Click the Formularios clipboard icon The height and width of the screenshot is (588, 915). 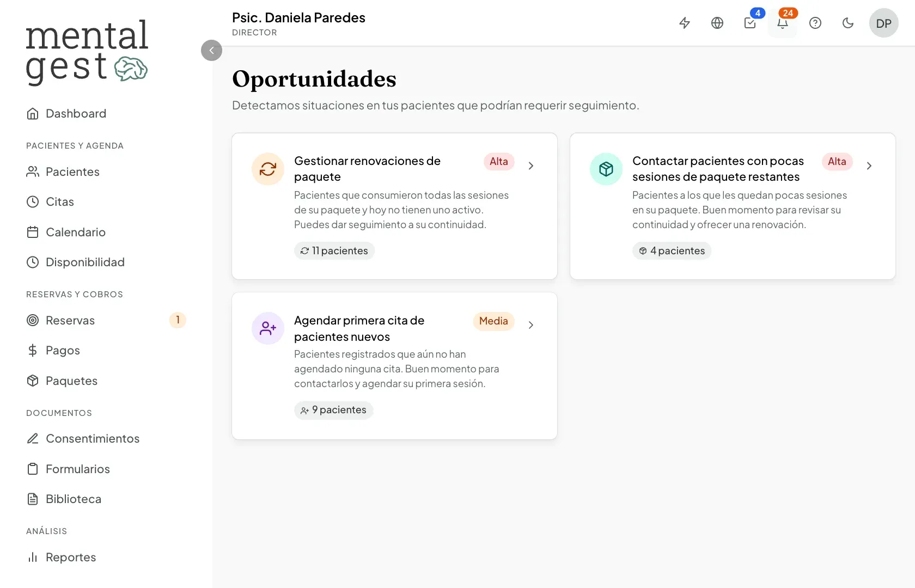click(33, 469)
